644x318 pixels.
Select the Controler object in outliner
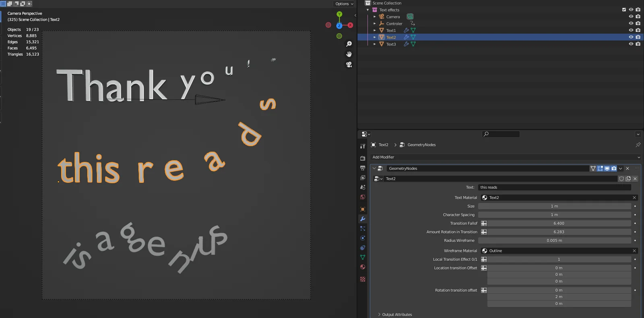click(x=394, y=24)
